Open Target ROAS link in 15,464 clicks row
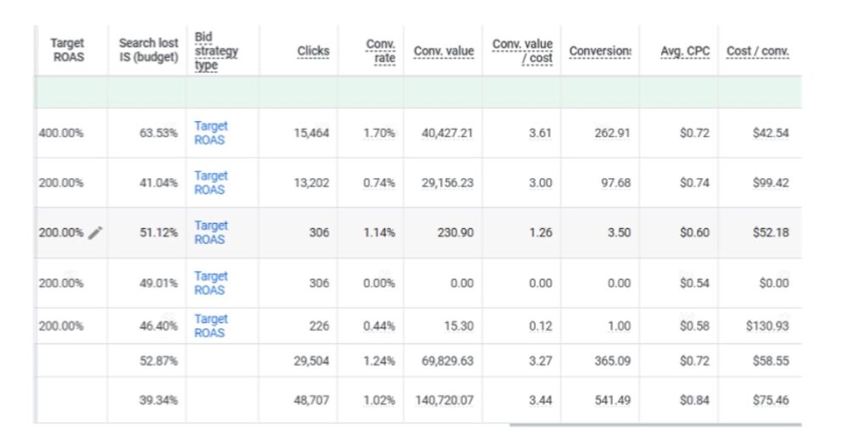Viewport: 868px width, 445px height. (x=210, y=133)
